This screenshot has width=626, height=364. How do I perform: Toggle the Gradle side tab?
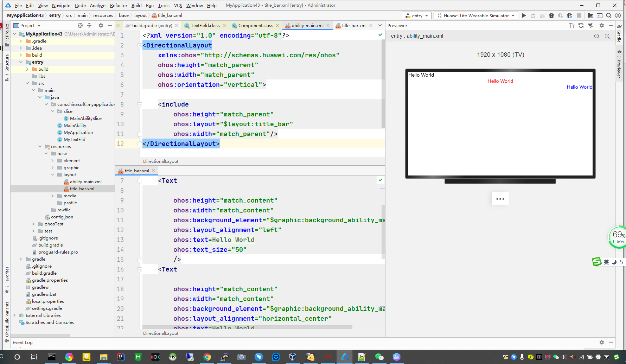click(x=619, y=34)
